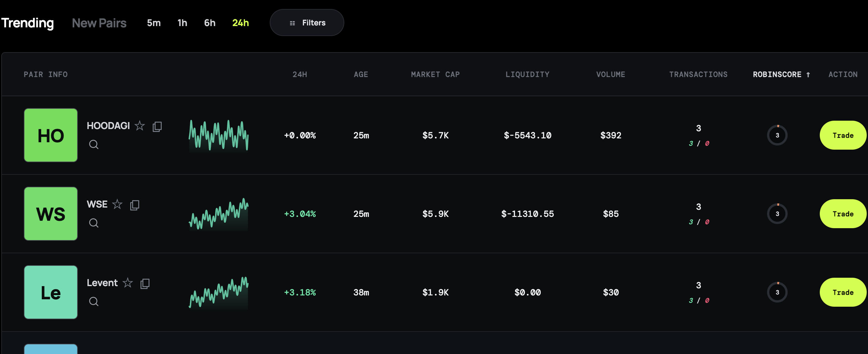868x354 pixels.
Task: Trade the Levent pair
Action: (843, 292)
